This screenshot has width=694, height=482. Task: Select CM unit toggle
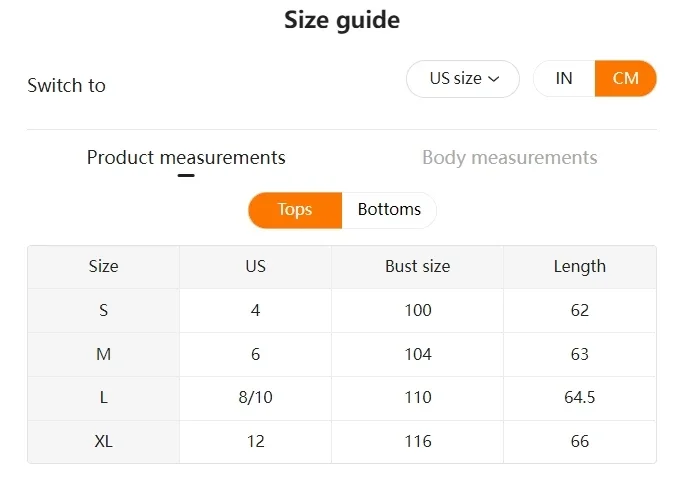(x=625, y=79)
